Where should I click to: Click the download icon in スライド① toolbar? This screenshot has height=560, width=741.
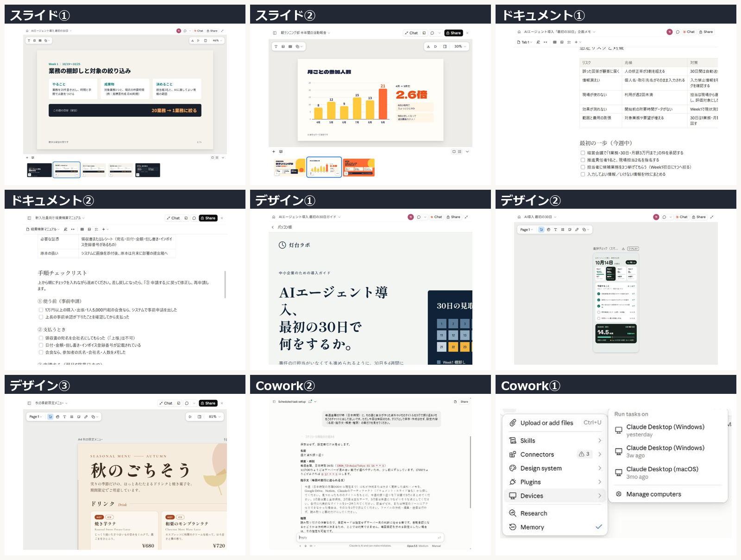pos(193,41)
